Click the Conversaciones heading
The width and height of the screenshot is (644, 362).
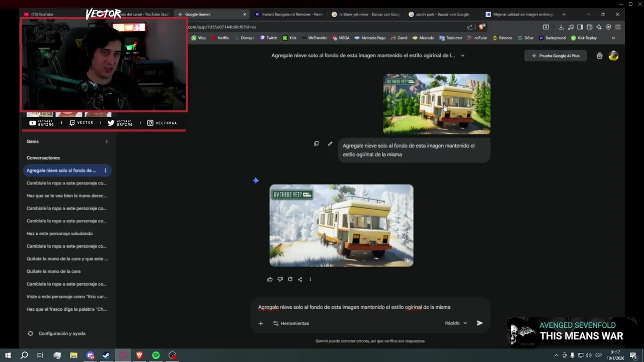pos(43,158)
